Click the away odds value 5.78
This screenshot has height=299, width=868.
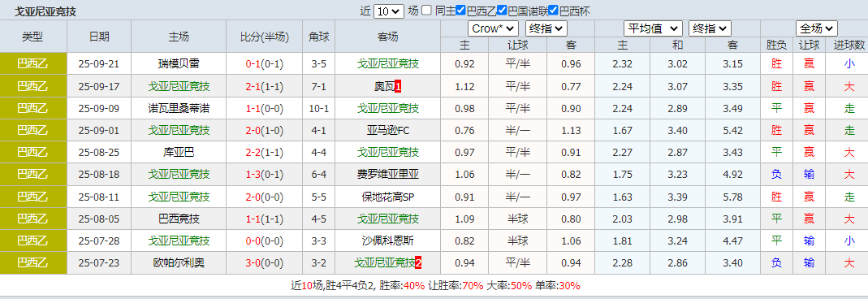click(733, 197)
